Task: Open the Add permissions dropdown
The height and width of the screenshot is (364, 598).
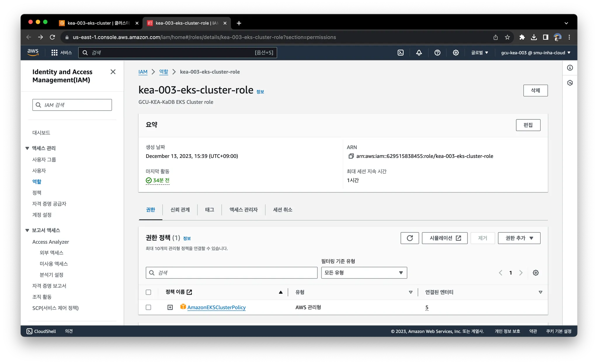Action: (x=519, y=238)
